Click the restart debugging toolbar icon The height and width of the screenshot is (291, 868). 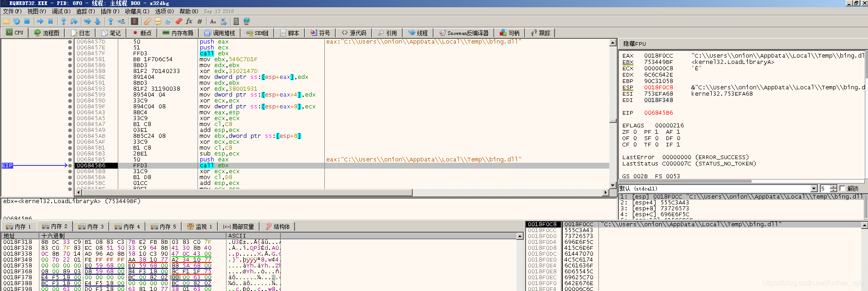click(16, 21)
